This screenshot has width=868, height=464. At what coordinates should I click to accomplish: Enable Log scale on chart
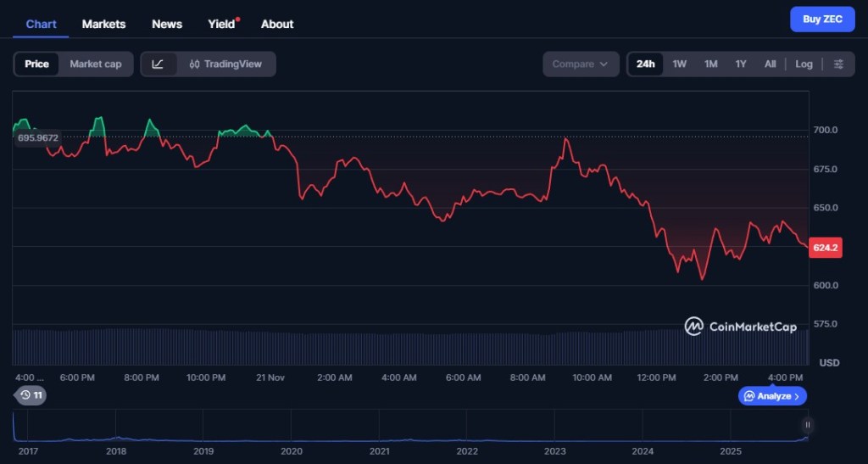pyautogui.click(x=804, y=64)
